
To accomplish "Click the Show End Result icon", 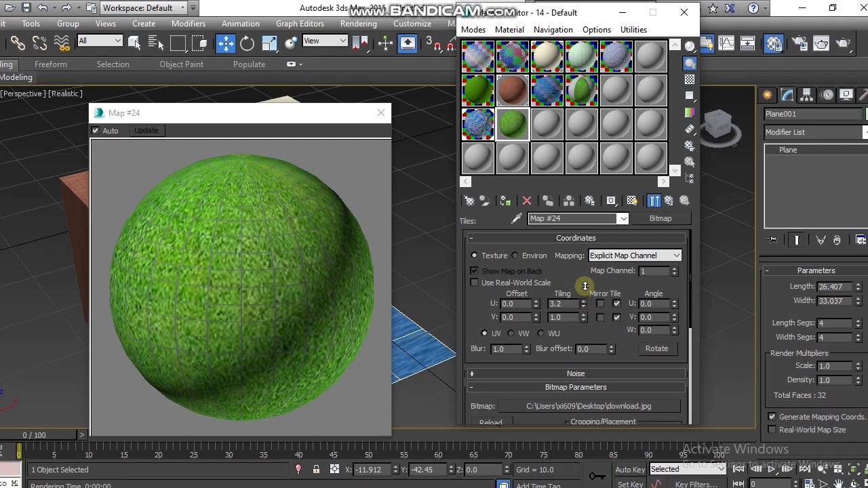I will 654,201.
